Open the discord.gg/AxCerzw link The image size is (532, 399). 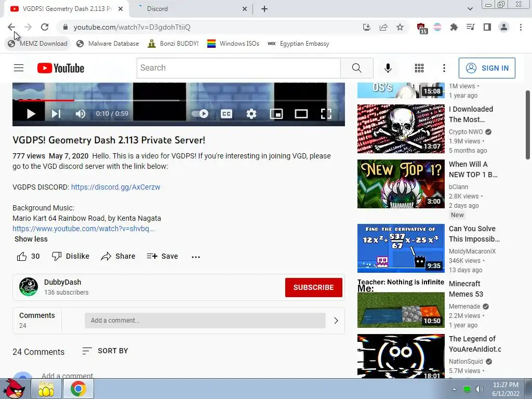pyautogui.click(x=116, y=187)
